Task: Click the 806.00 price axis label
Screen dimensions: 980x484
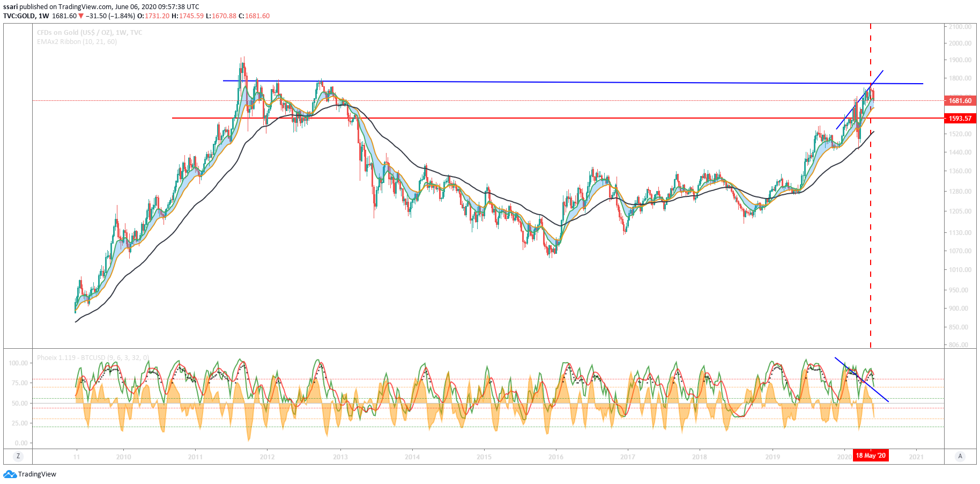Action: (x=959, y=345)
